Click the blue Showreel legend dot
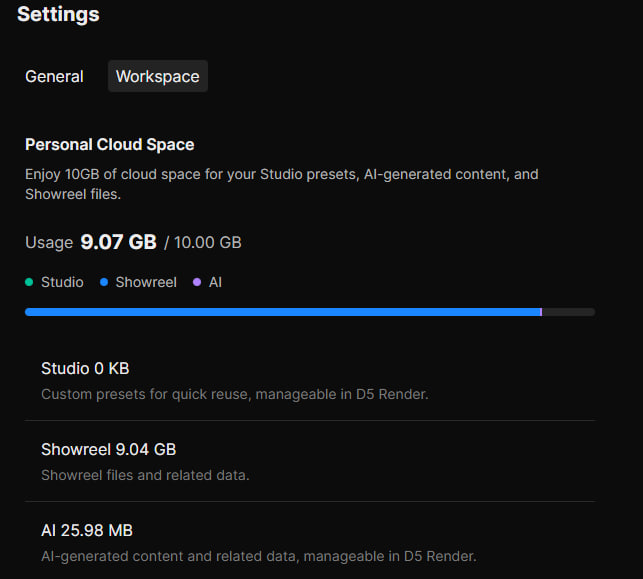 104,282
